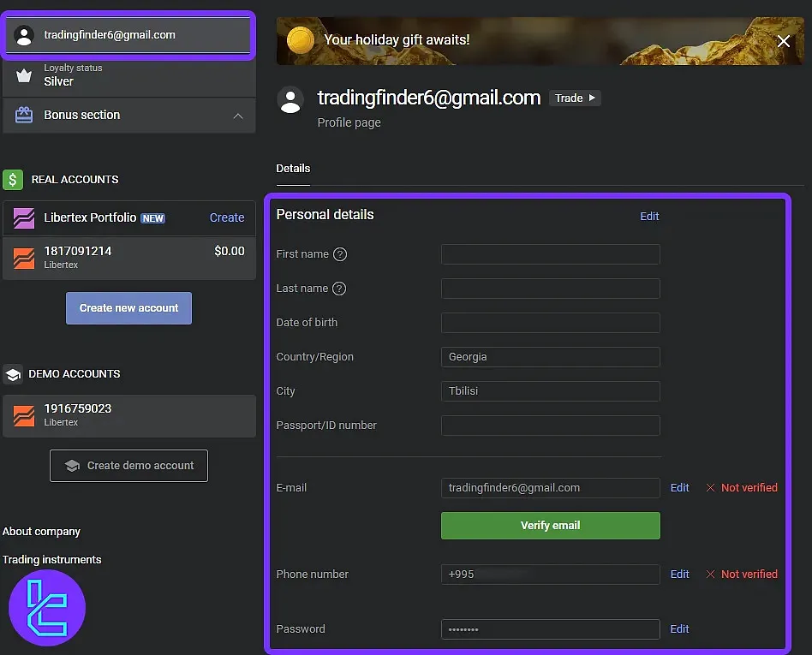The height and width of the screenshot is (655, 812).
Task: Collapse the Bonus section
Action: [x=238, y=116]
